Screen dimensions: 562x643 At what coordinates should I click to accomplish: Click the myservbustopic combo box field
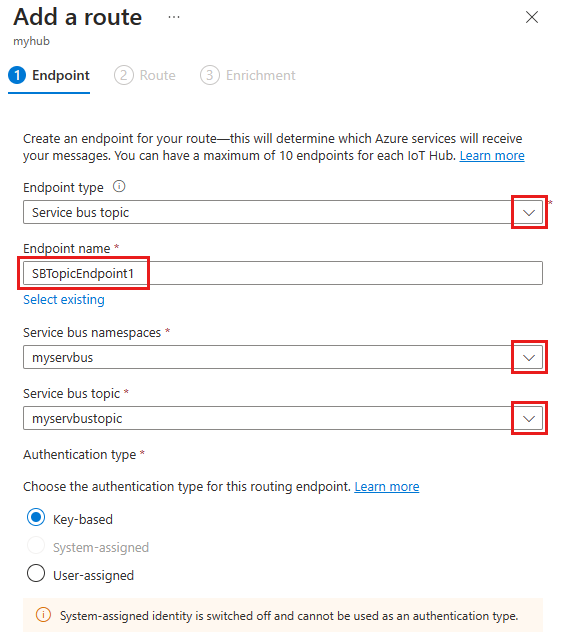(x=283, y=418)
